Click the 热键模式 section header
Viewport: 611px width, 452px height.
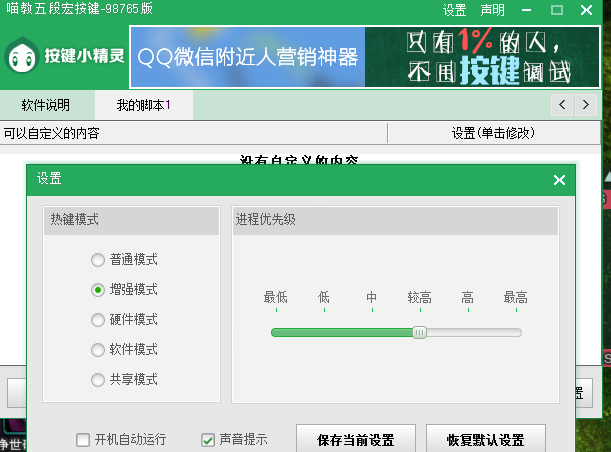(131, 220)
